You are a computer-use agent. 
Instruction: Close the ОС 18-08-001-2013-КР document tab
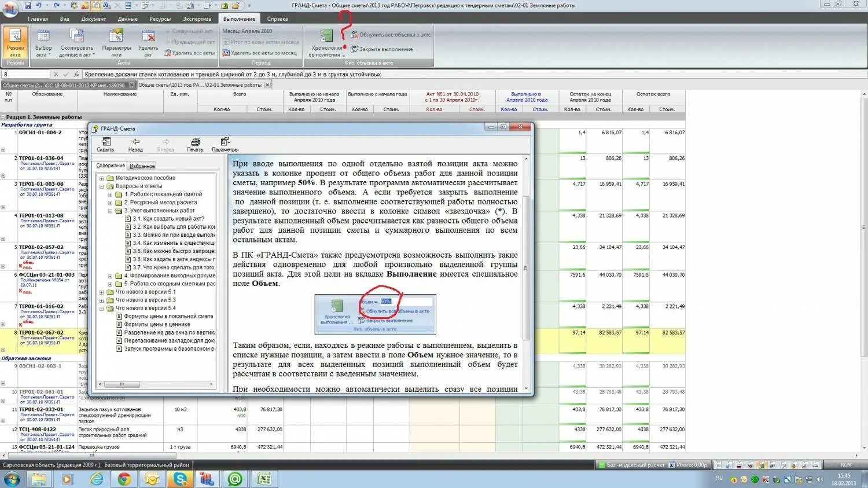132,85
